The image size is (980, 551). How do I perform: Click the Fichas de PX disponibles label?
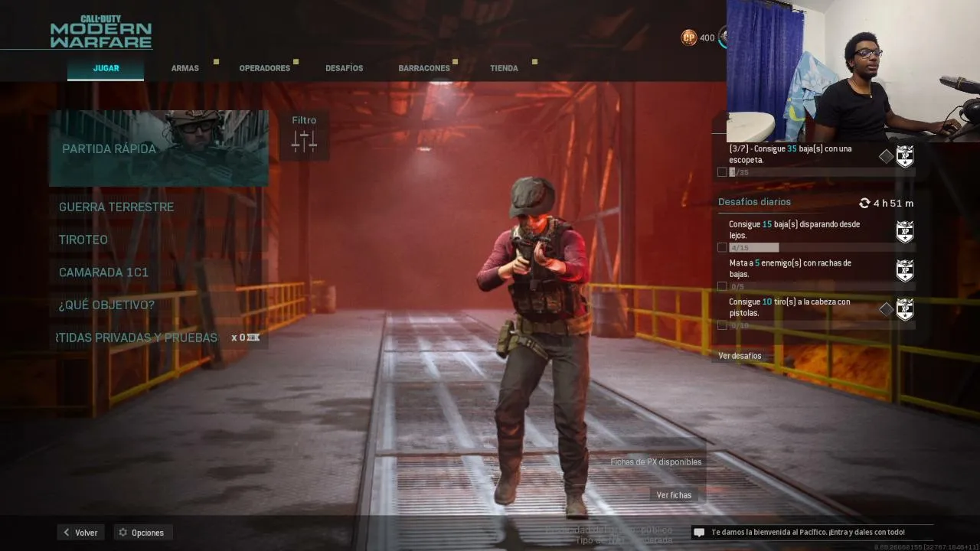point(656,462)
